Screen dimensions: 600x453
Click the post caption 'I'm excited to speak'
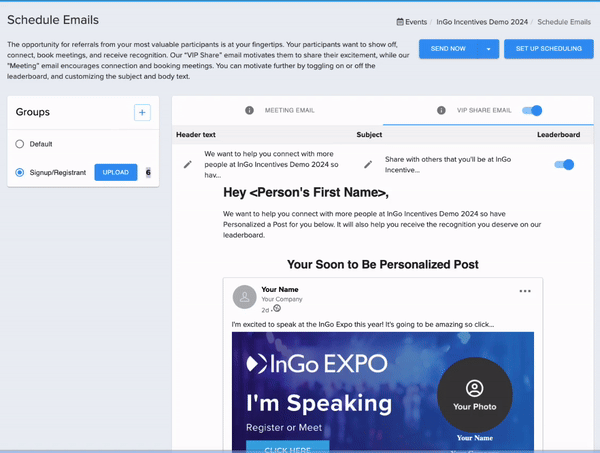(x=363, y=324)
